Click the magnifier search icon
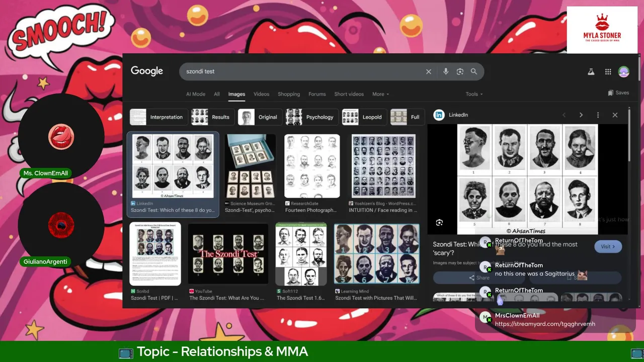This screenshot has width=644, height=362. click(474, 71)
